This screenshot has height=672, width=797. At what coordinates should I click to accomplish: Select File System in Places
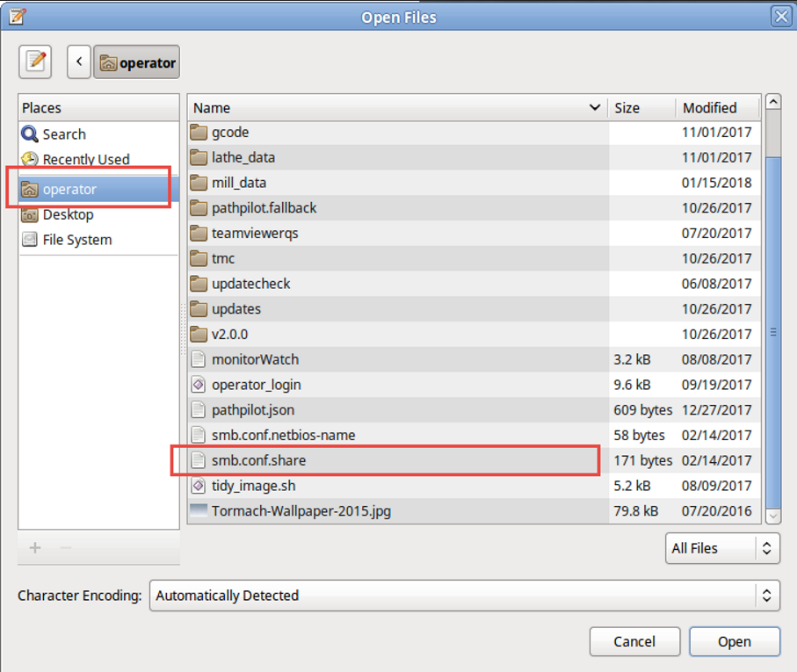76,240
